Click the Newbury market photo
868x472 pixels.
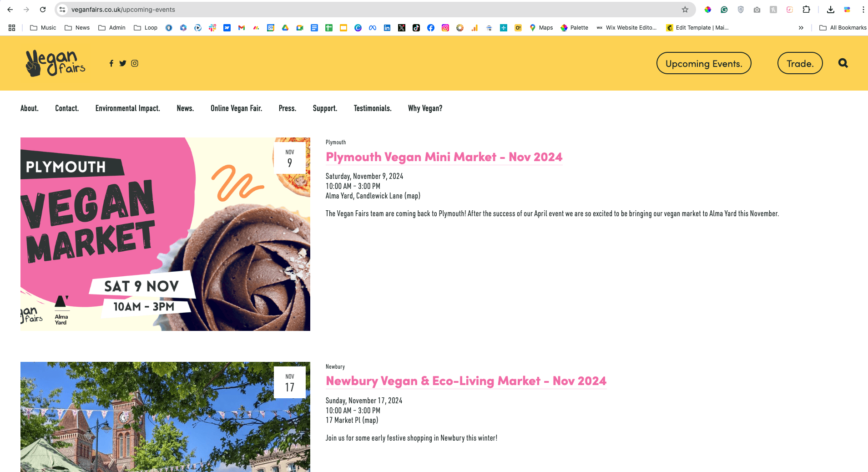tap(165, 417)
